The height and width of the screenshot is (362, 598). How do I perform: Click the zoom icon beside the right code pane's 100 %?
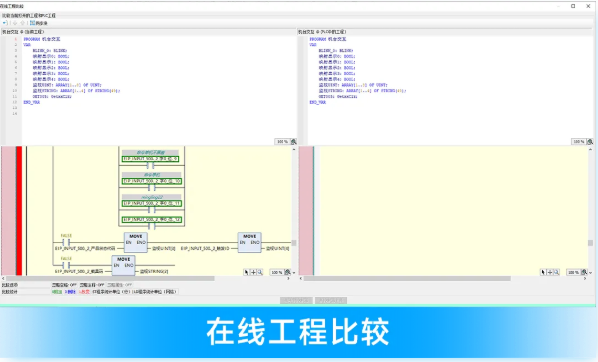590,142
